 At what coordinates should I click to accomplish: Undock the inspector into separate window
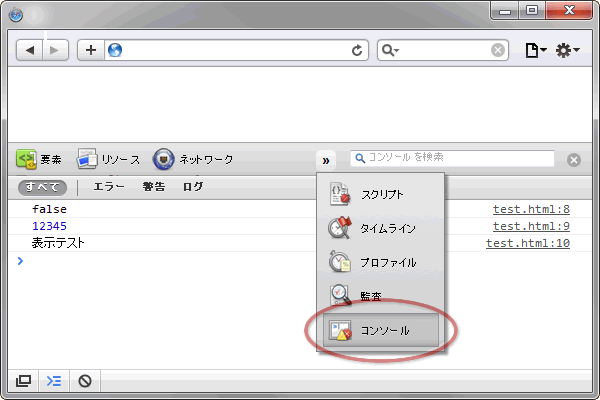tap(23, 381)
